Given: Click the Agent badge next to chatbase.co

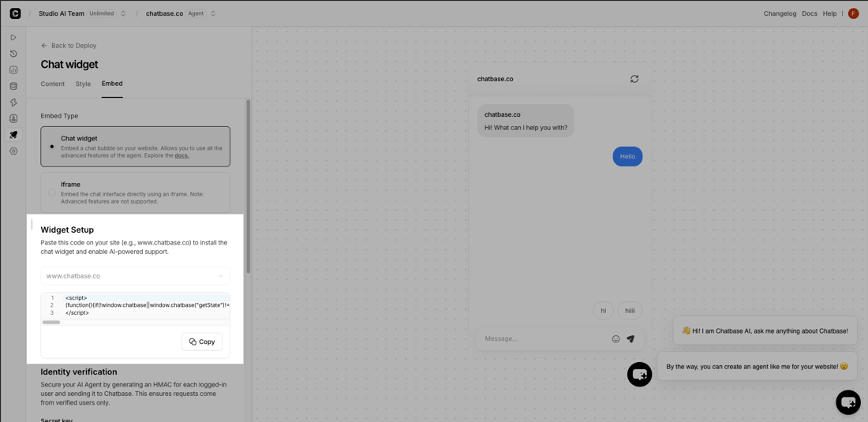Looking at the screenshot, I should pos(196,14).
